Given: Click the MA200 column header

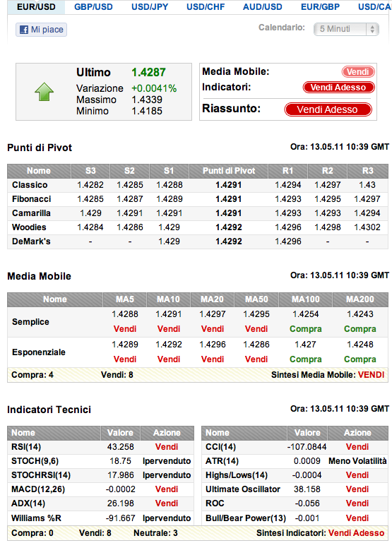Looking at the screenshot, I should (360, 299).
